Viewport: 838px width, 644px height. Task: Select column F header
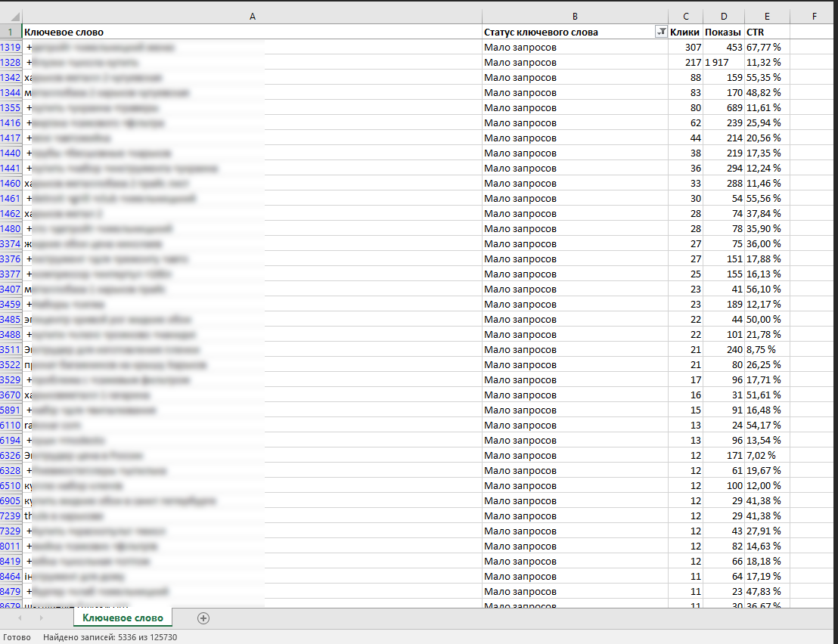click(813, 16)
